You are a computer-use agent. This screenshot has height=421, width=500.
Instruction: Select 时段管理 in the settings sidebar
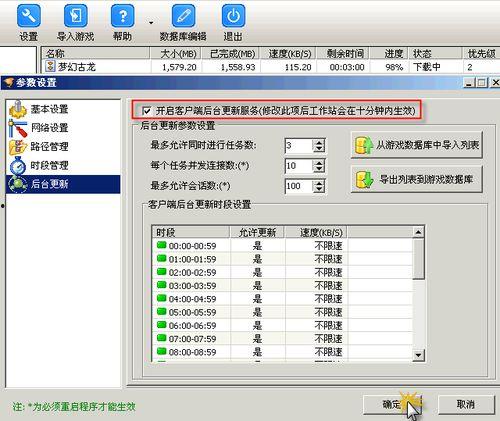63,165
